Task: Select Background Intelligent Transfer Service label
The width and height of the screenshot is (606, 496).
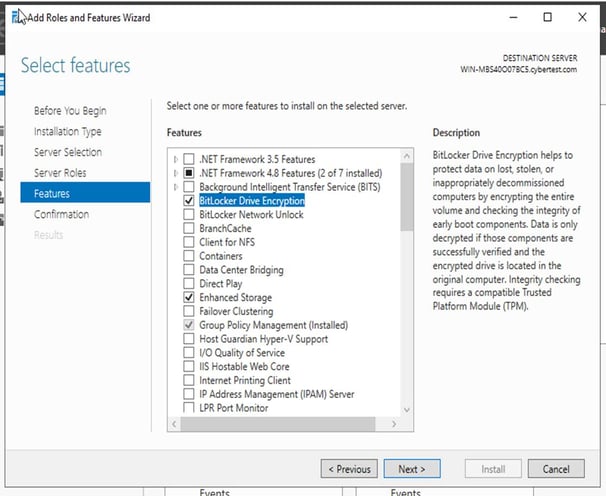Action: point(290,187)
